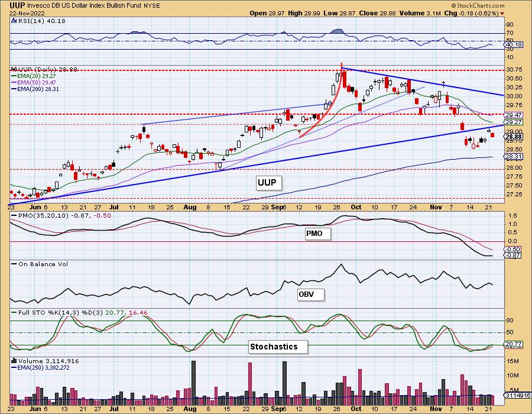
Task: Click the 'Chg -0.18 (-0.62%)' value
Action: click(471, 13)
